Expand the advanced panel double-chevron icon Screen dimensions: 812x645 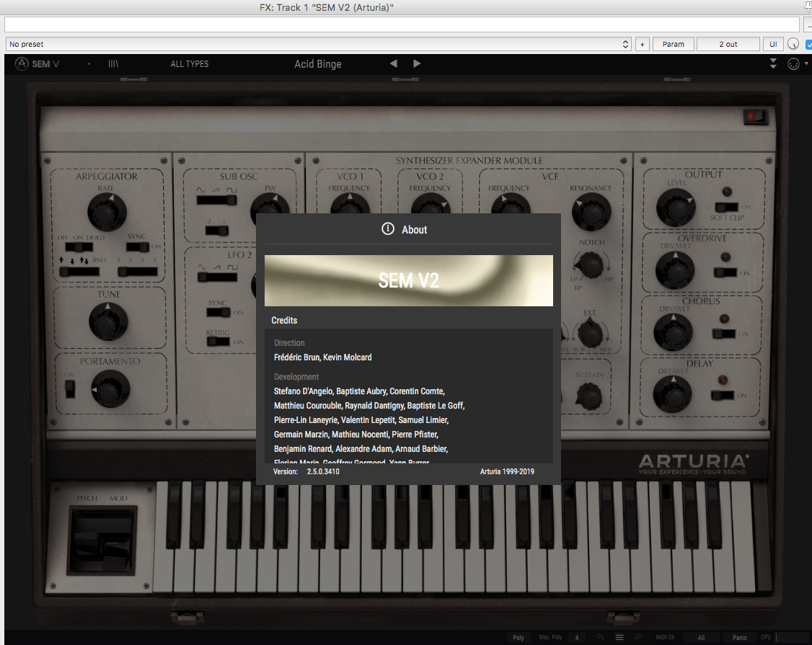773,64
